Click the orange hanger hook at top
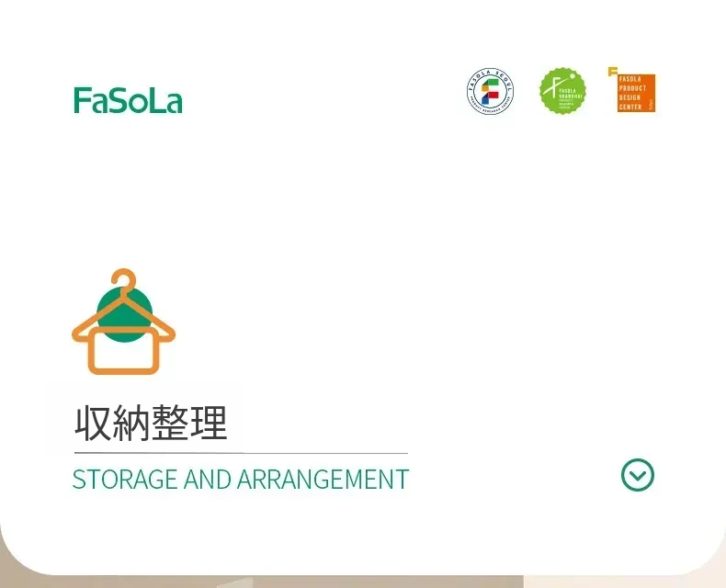Viewport: 726px width, 588px height. 123,279
